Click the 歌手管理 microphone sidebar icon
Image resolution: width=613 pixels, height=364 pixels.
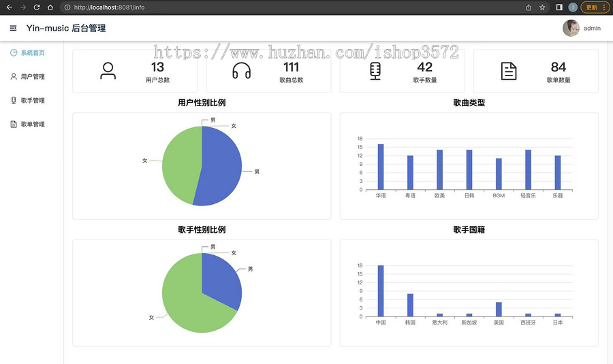[x=14, y=101]
